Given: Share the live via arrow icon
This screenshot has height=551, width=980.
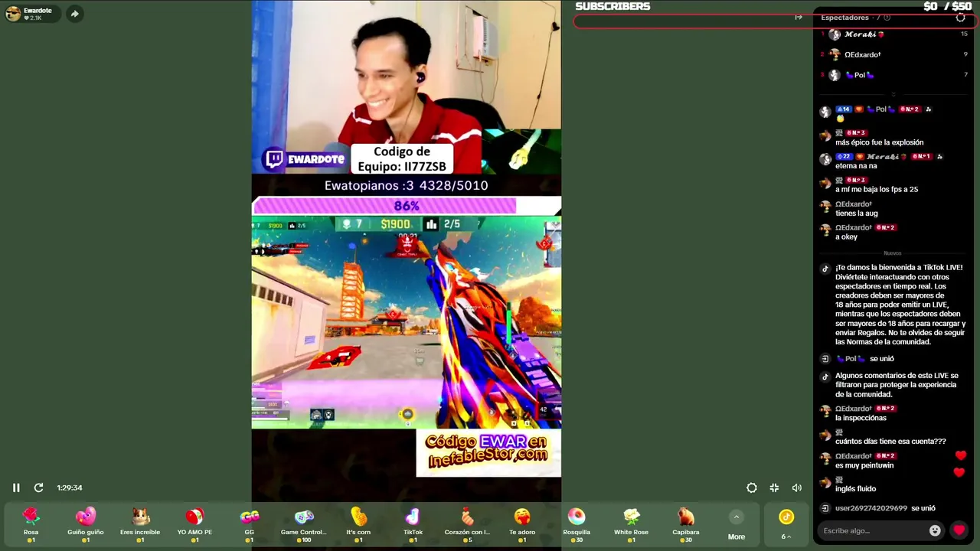Looking at the screenshot, I should [74, 14].
